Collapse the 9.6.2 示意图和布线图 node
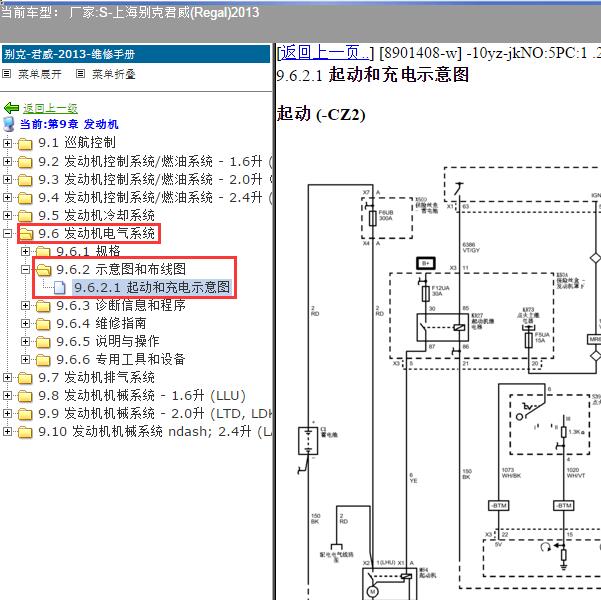The height and width of the screenshot is (600, 601). point(25,270)
